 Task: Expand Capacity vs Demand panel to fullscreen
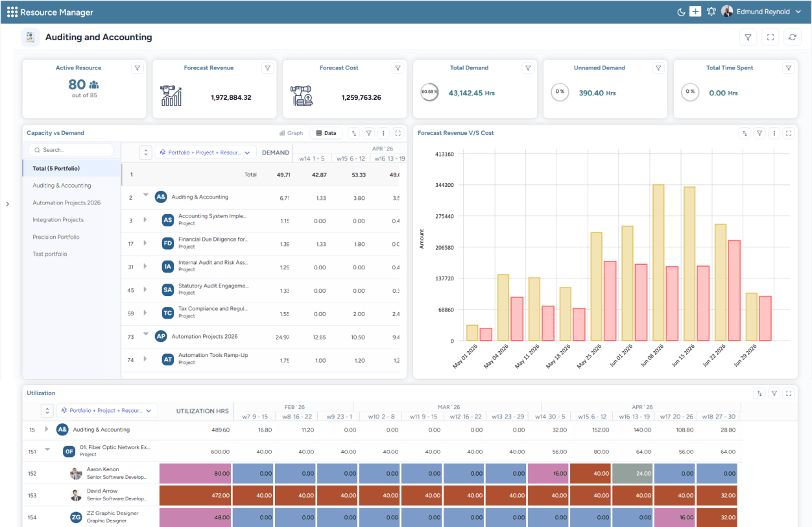coord(398,133)
